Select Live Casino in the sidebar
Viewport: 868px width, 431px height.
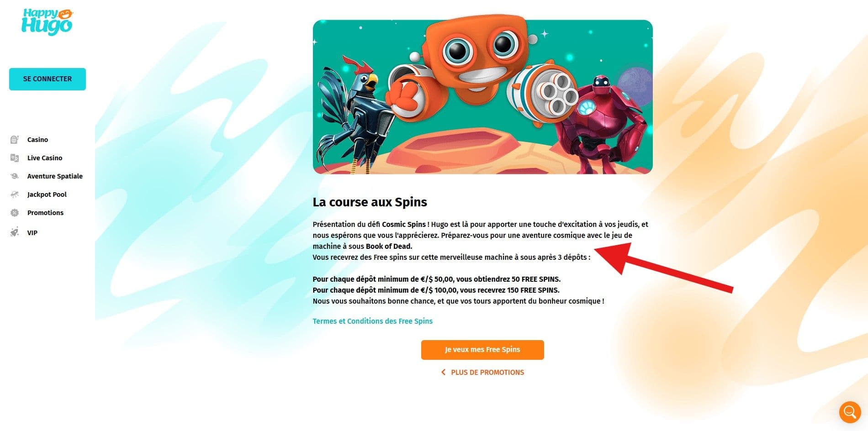pos(45,158)
